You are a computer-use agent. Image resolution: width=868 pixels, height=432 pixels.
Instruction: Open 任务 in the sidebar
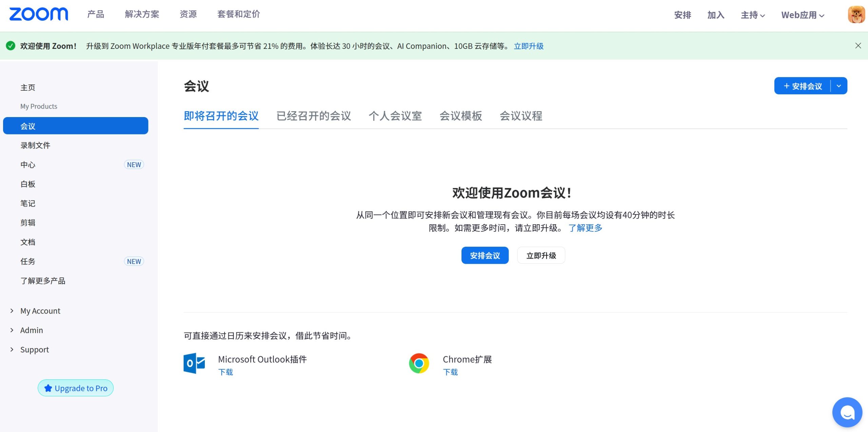coord(28,261)
